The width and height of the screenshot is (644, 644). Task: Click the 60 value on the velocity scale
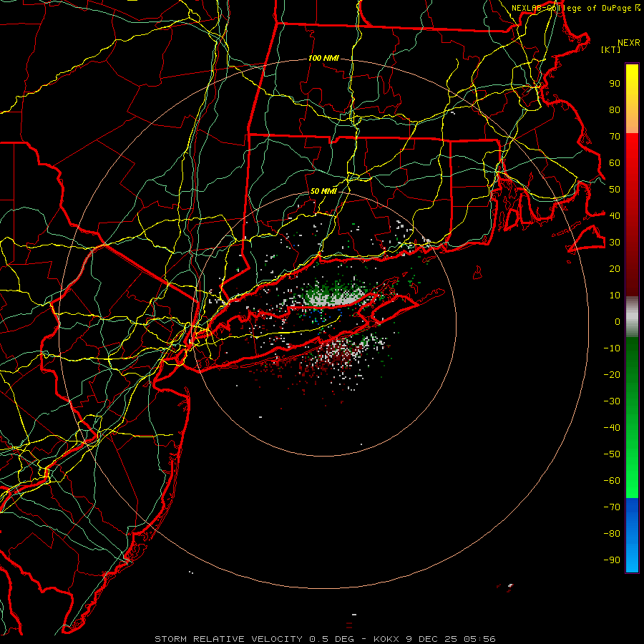pyautogui.click(x=615, y=163)
